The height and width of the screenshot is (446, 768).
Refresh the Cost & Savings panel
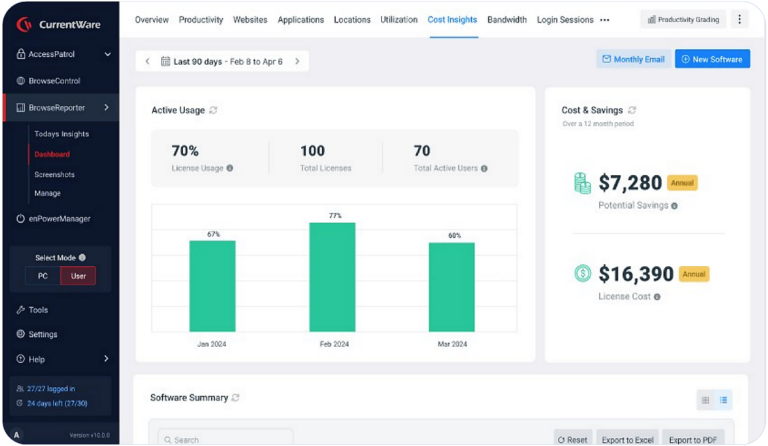pyautogui.click(x=632, y=110)
